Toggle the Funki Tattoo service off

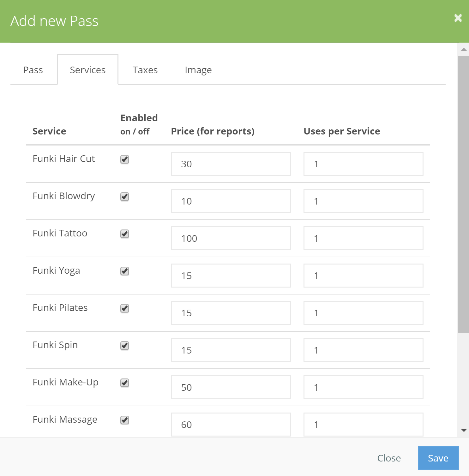click(x=124, y=234)
